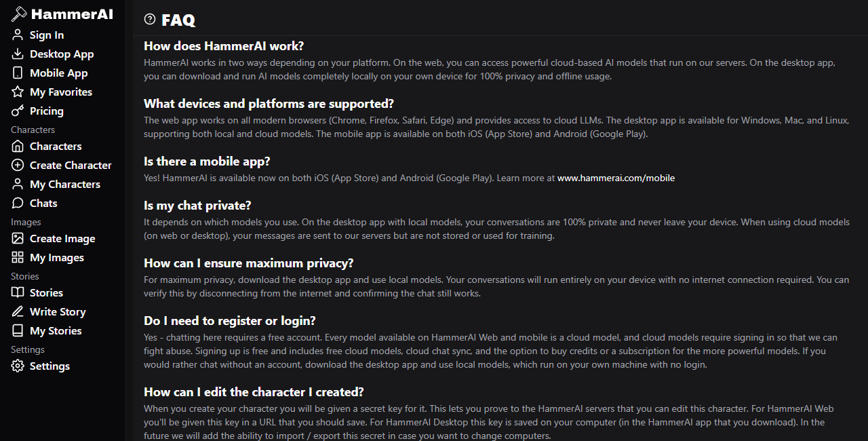This screenshot has height=441, width=868.
Task: Click the Create Character plus-circle icon
Action: coord(18,166)
